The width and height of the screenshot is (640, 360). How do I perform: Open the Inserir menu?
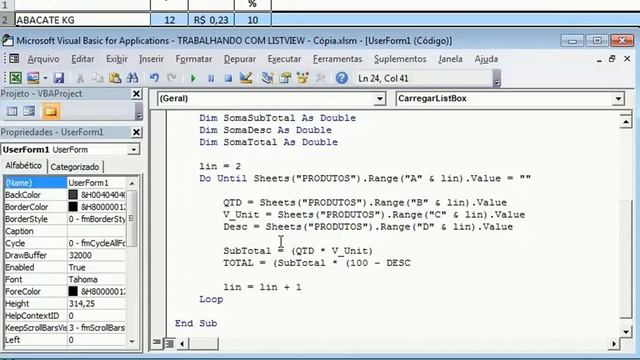click(151, 59)
